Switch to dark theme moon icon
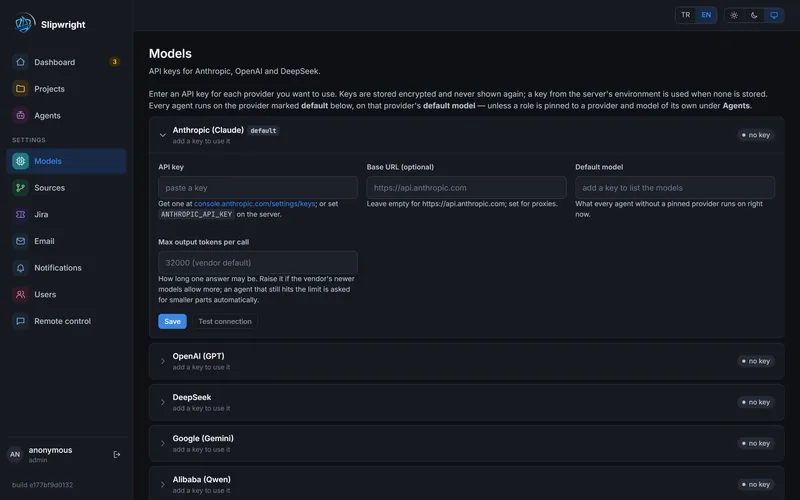This screenshot has height=500, width=800. coord(754,15)
